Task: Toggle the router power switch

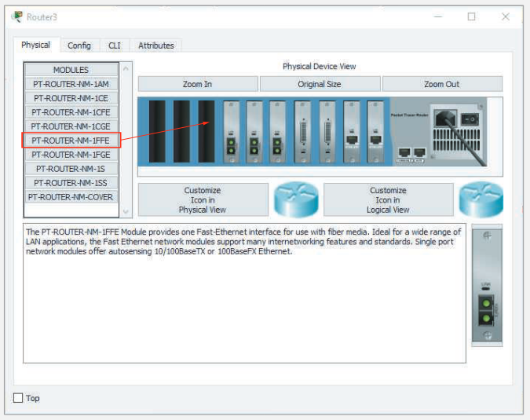Action: (x=470, y=117)
